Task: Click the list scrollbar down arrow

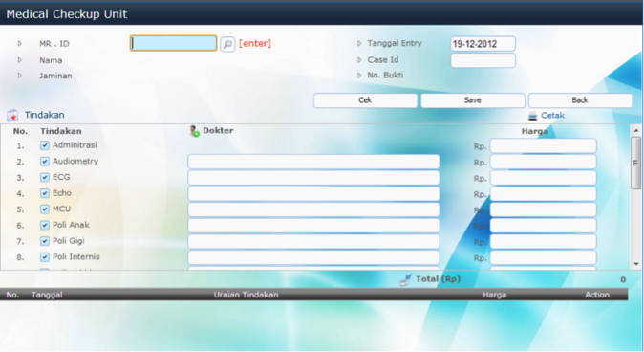Action: [x=636, y=264]
